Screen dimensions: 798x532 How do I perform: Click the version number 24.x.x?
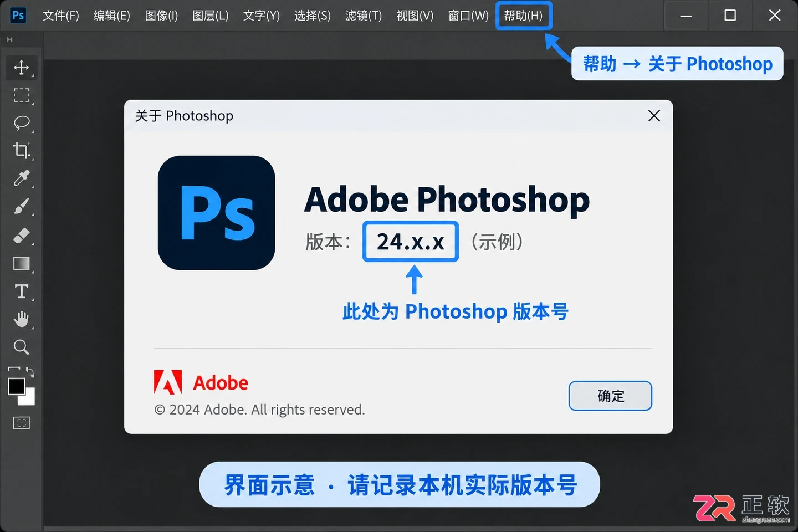[411, 242]
